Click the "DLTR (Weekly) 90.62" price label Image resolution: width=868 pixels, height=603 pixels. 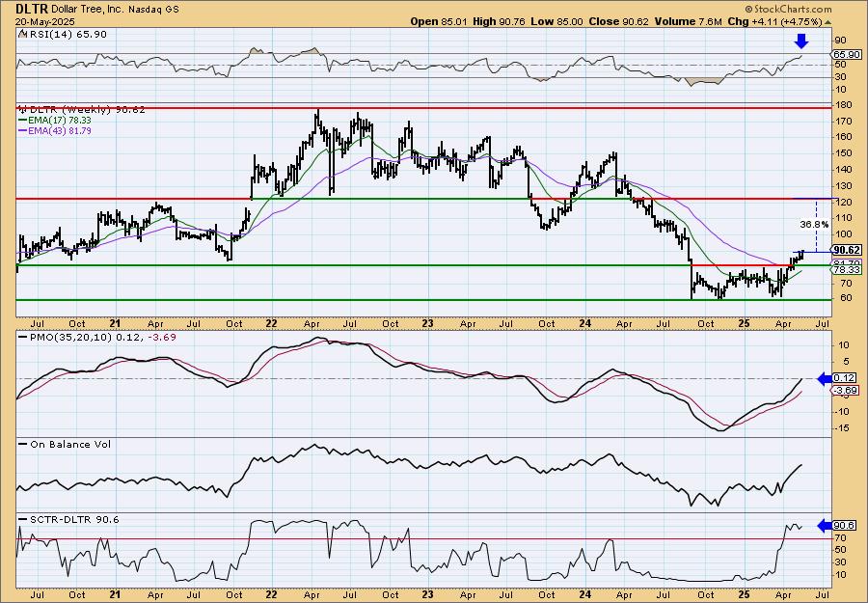pos(88,110)
